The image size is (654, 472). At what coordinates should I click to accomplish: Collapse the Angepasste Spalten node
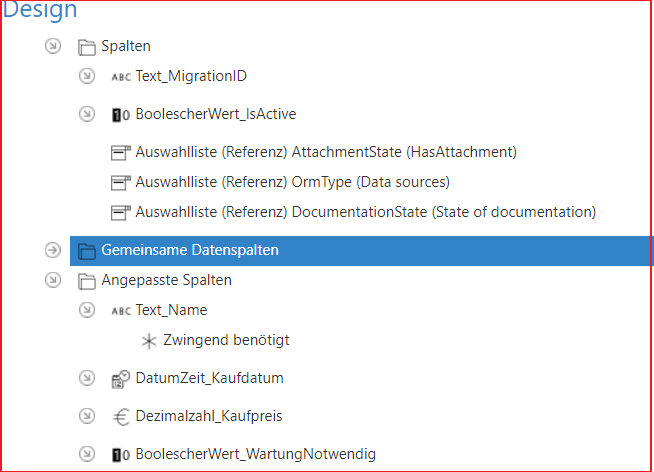tap(53, 280)
